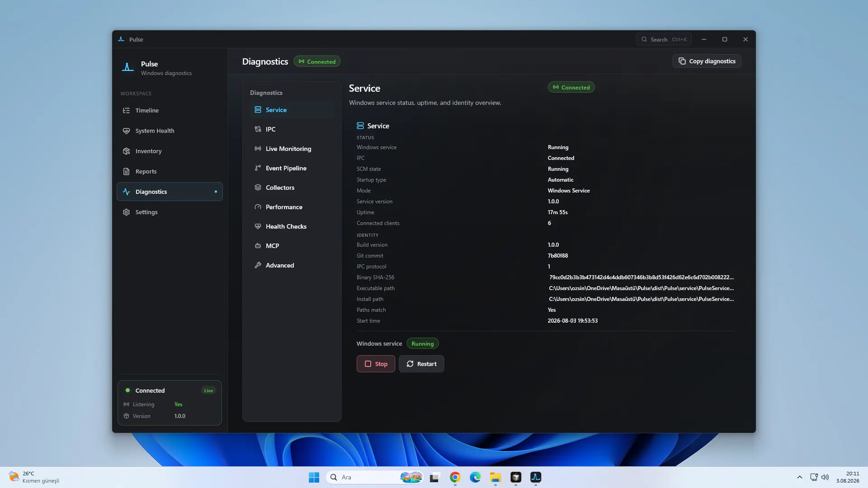Screen dimensions: 868x488
Task: Click the Running status badge
Action: [x=422, y=344]
